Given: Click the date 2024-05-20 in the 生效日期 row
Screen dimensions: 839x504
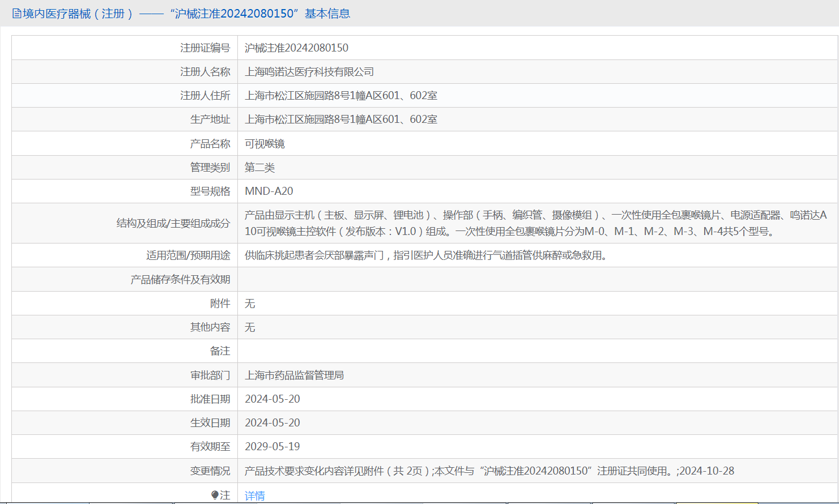Looking at the screenshot, I should (x=272, y=423).
